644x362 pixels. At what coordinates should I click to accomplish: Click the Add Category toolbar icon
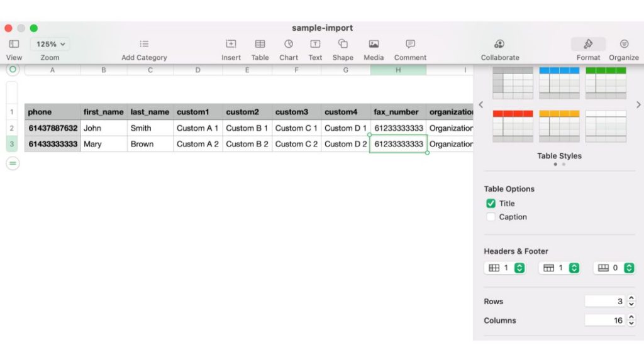tap(144, 44)
